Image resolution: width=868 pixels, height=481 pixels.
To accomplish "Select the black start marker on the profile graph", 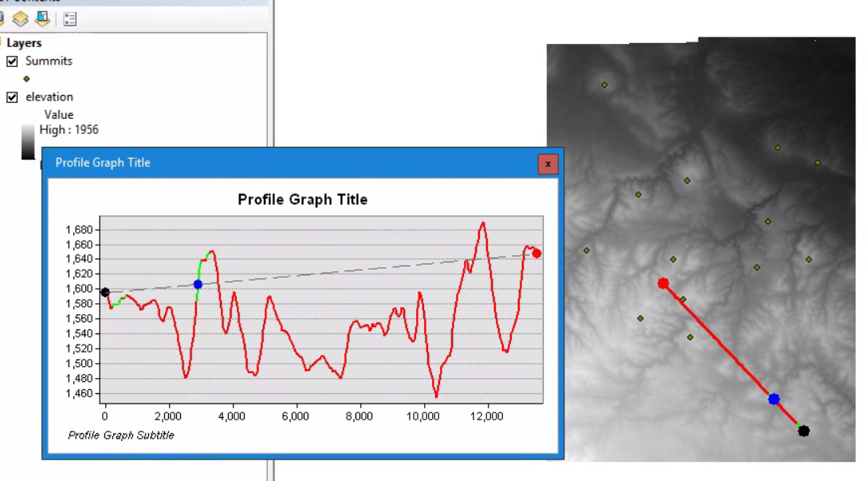I will click(x=104, y=292).
